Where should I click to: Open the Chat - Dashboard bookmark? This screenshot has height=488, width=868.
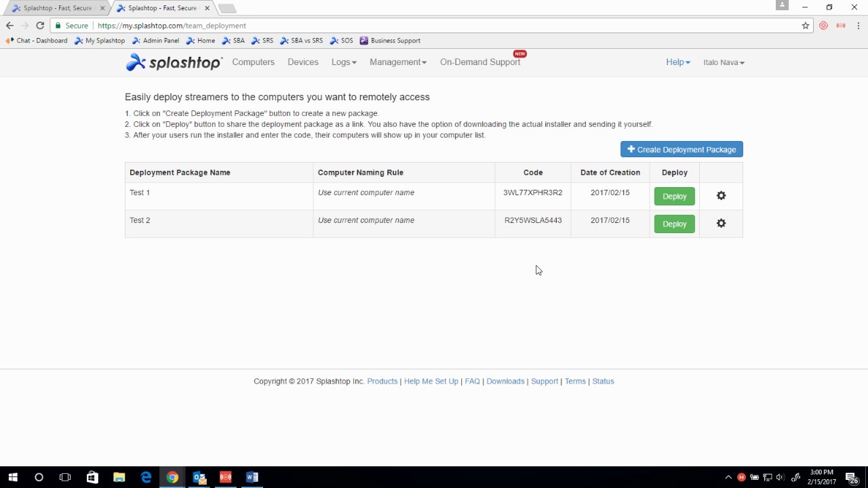[37, 41]
